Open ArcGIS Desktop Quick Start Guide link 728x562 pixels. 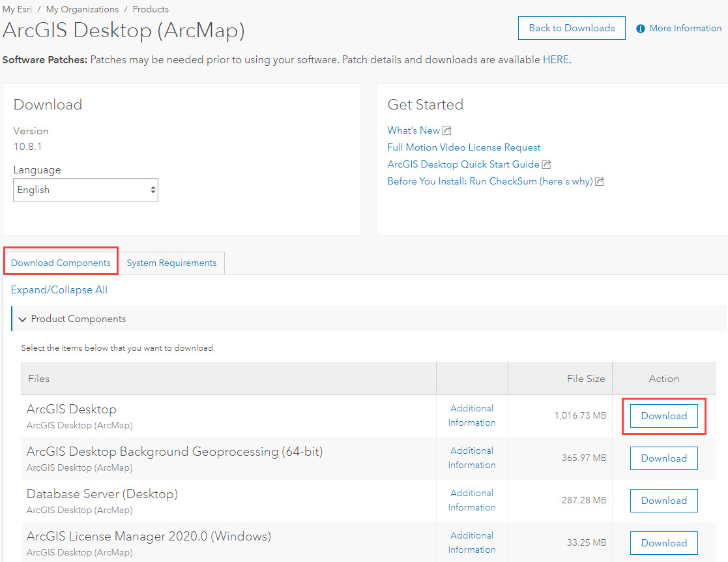tap(463, 164)
